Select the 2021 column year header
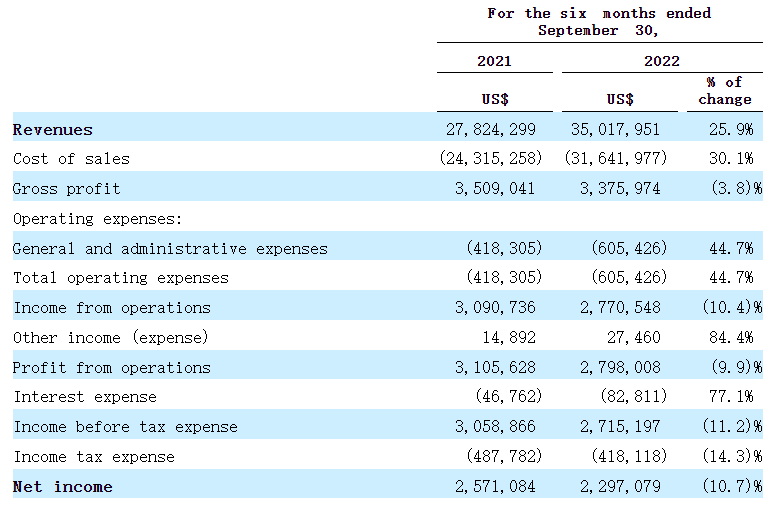This screenshot has height=506, width=776. [x=494, y=61]
